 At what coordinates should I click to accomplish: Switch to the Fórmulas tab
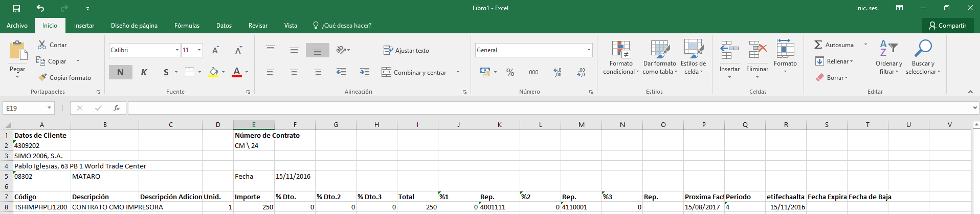[187, 26]
